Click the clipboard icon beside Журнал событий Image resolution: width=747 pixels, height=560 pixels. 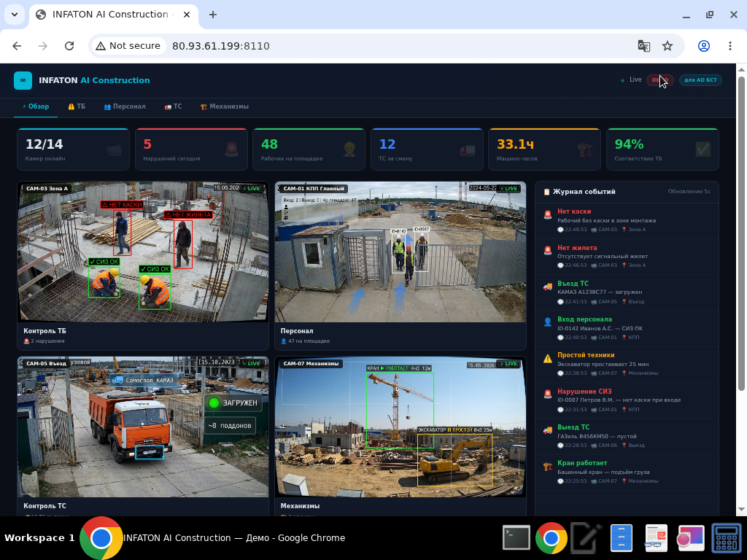(547, 192)
